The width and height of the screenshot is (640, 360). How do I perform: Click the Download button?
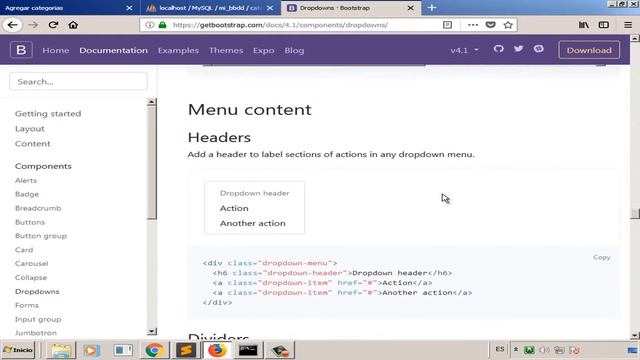pyautogui.click(x=589, y=50)
